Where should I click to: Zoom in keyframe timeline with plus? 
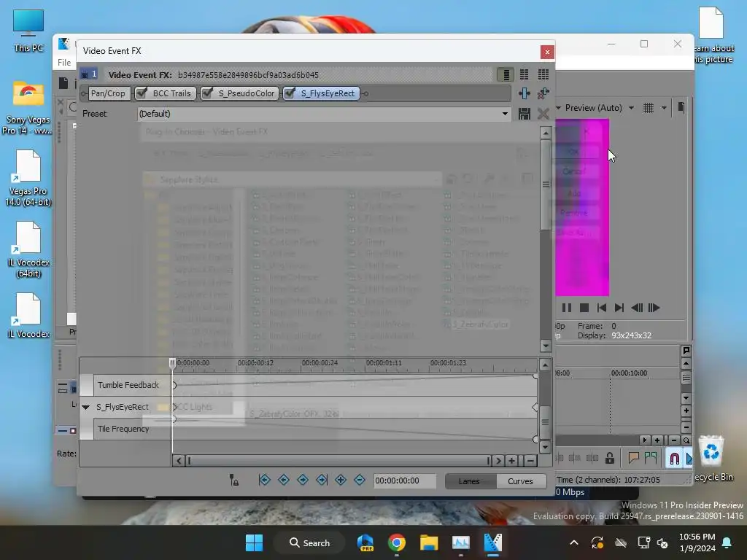(511, 461)
